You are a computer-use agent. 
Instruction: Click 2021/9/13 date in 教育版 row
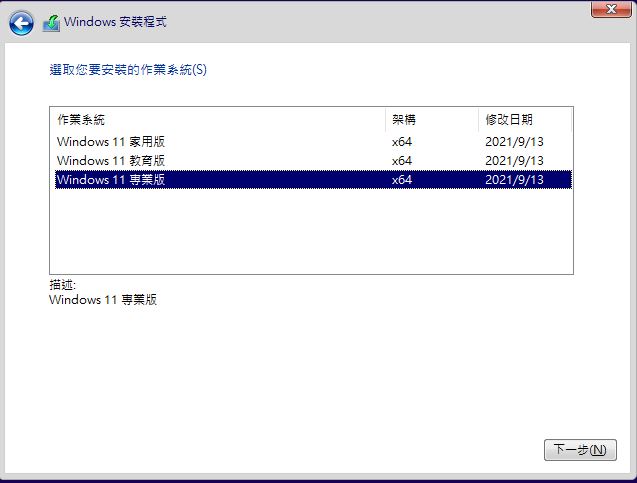tap(514, 161)
